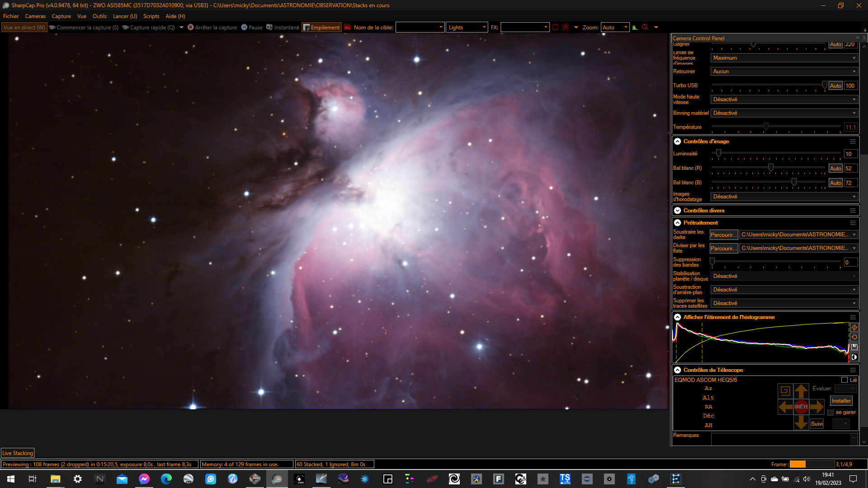Click the Luminosité slider

[x=776, y=154]
